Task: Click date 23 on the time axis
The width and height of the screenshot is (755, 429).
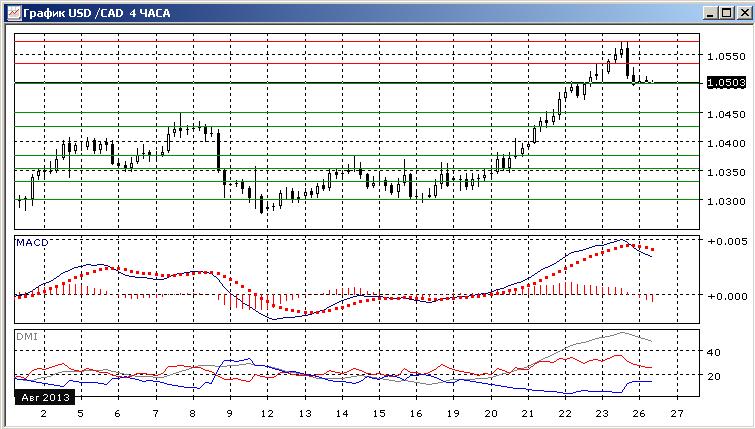Action: click(602, 414)
